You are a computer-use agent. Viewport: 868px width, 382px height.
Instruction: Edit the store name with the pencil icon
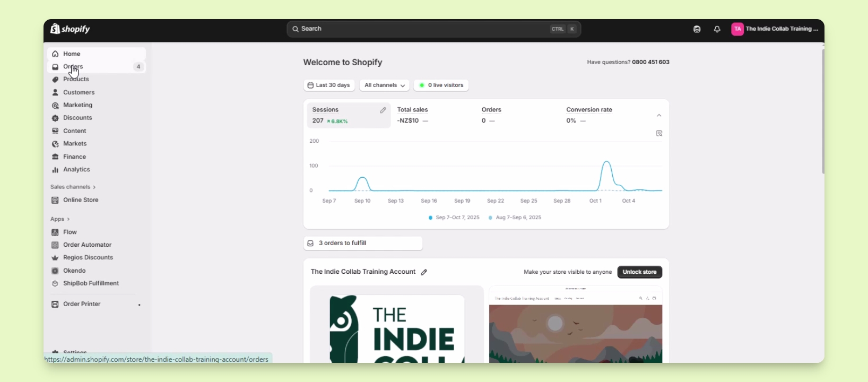pos(424,272)
